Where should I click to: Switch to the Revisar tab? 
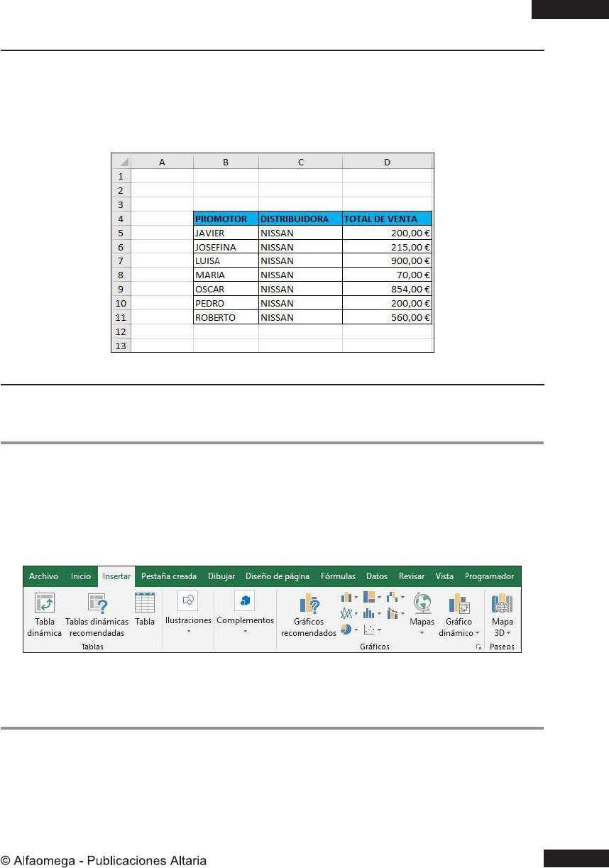click(x=412, y=576)
